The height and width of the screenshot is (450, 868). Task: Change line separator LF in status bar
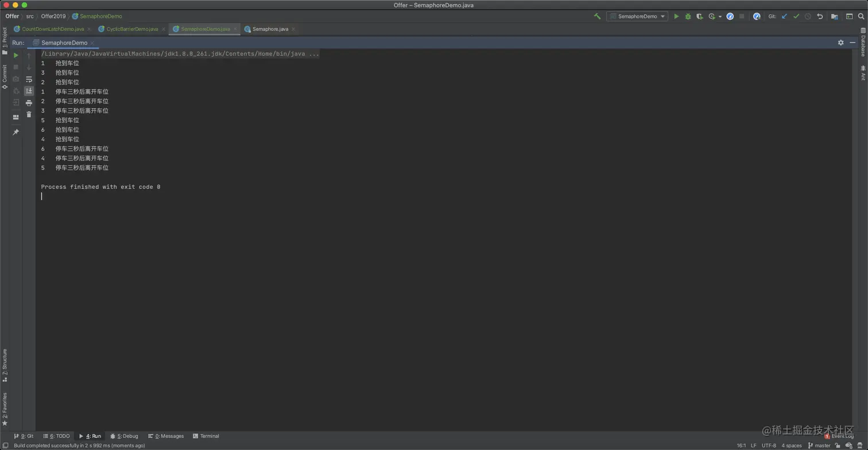pos(754,445)
